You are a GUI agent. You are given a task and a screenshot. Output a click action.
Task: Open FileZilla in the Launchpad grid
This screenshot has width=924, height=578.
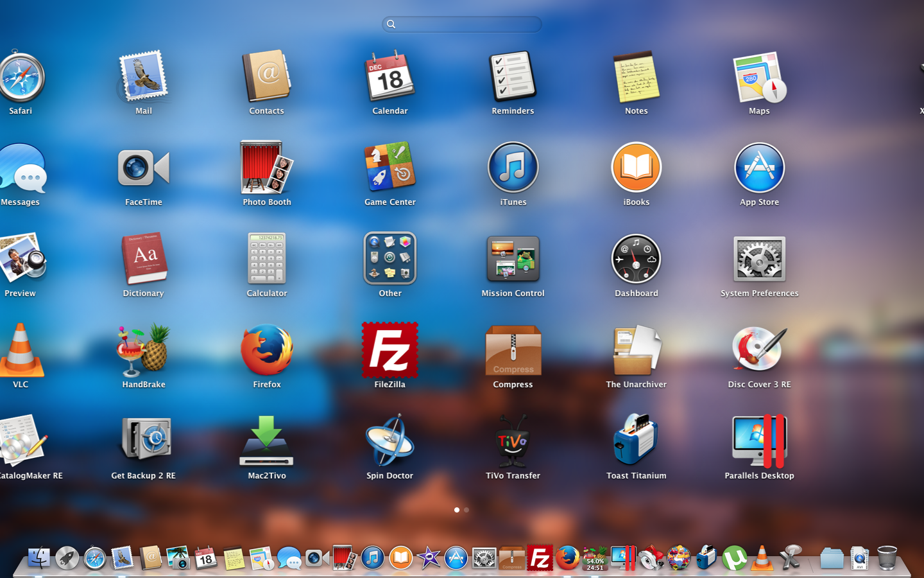(x=389, y=350)
